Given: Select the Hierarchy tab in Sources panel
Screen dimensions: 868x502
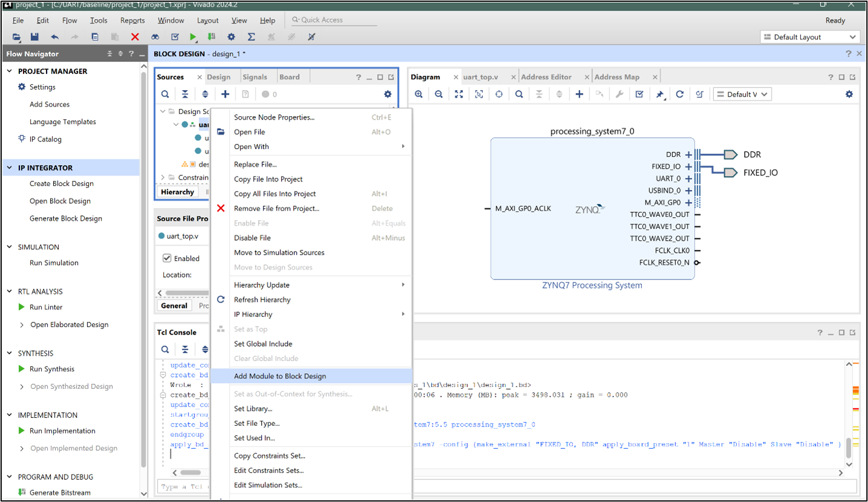Looking at the screenshot, I should click(177, 192).
